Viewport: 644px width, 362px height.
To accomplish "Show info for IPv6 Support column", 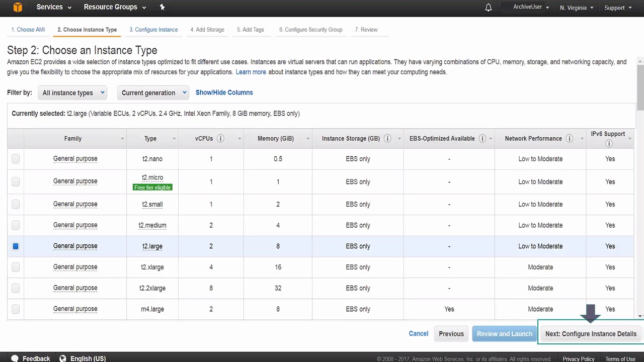I will tap(609, 144).
